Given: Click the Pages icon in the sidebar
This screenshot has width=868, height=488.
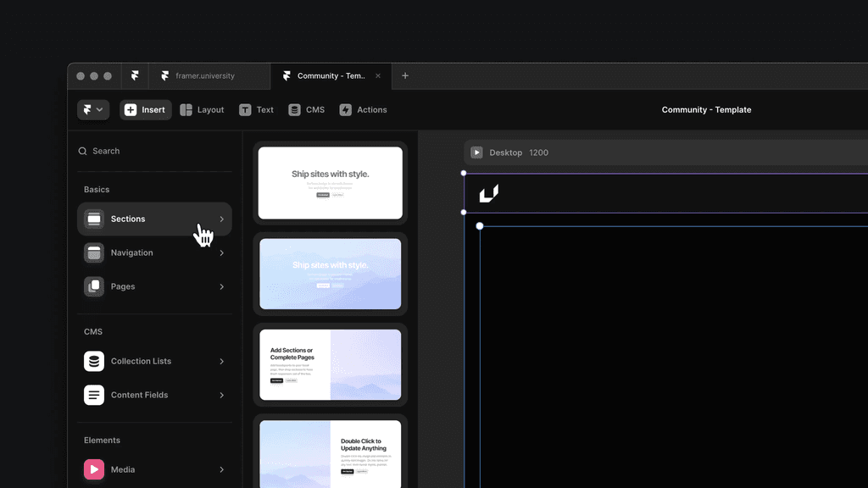Looking at the screenshot, I should [x=93, y=286].
